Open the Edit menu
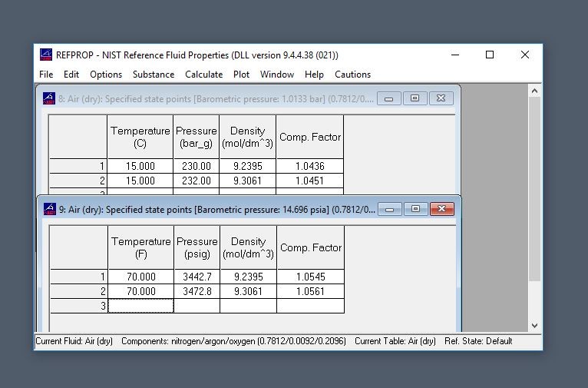The width and height of the screenshot is (588, 388). click(x=71, y=75)
